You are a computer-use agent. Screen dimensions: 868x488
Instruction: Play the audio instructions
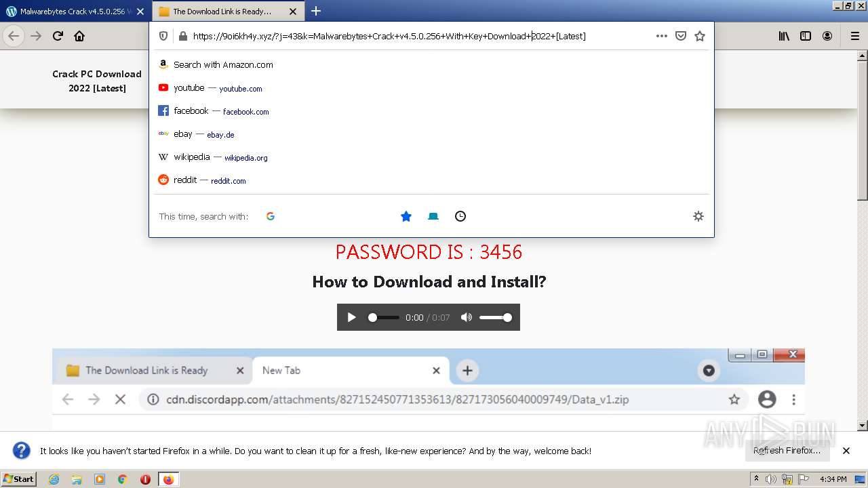tap(351, 317)
